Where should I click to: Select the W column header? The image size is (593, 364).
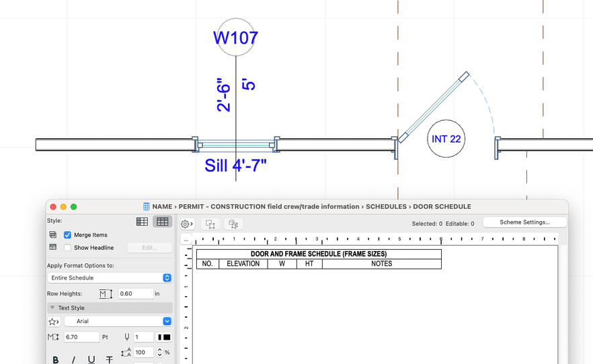(x=282, y=264)
